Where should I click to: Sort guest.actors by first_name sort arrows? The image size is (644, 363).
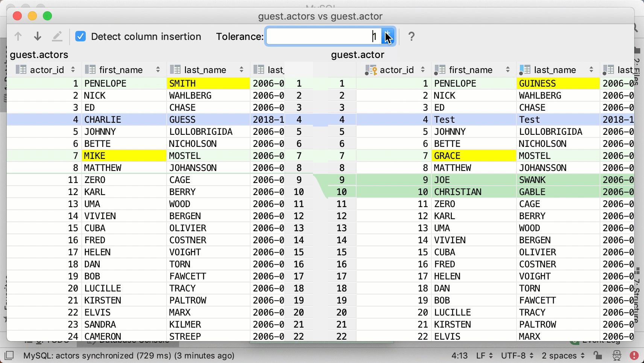(x=158, y=70)
